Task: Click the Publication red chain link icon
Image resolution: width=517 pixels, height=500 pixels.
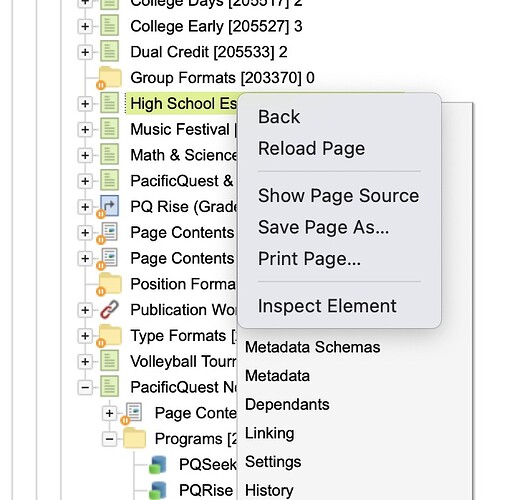Action: (109, 309)
